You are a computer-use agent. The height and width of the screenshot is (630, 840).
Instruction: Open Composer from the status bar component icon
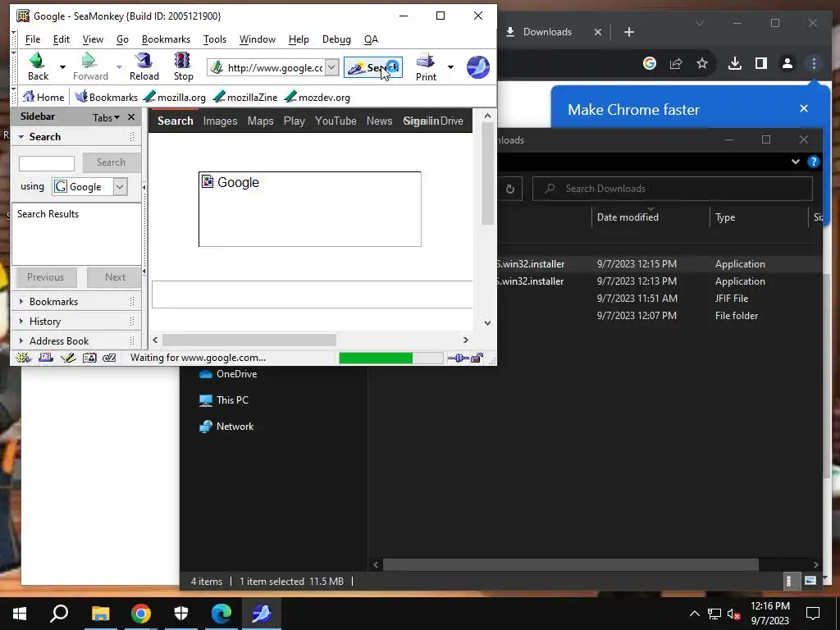click(68, 358)
